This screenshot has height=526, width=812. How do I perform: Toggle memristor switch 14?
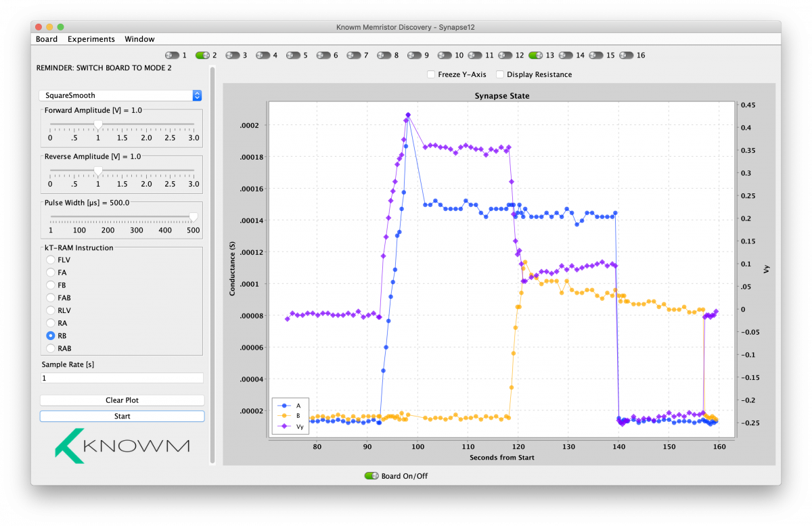(x=566, y=55)
